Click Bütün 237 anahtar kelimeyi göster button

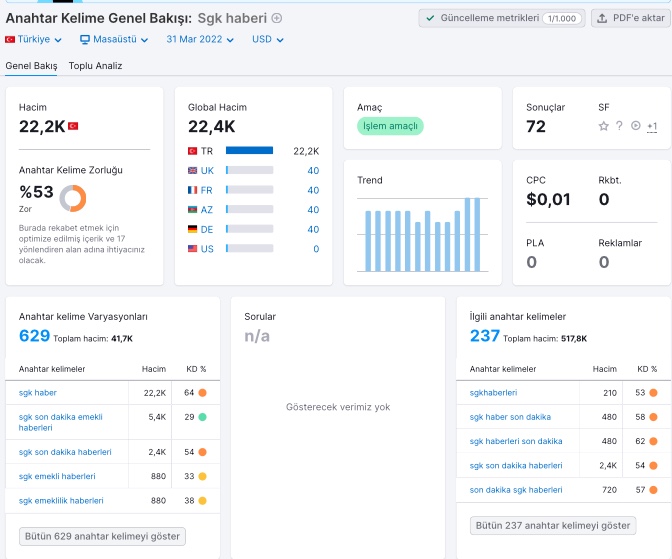[x=553, y=526]
